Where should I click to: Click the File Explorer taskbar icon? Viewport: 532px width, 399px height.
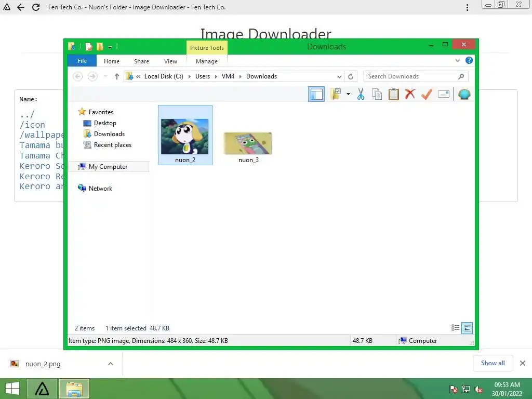tap(74, 389)
